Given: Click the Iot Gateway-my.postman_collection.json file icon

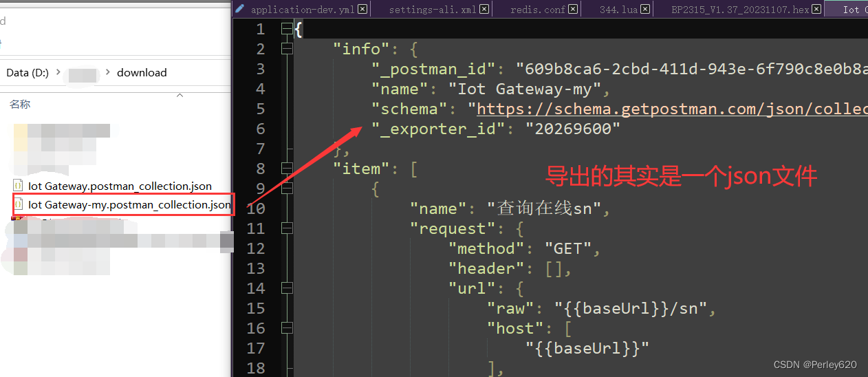Looking at the screenshot, I should pyautogui.click(x=19, y=204).
